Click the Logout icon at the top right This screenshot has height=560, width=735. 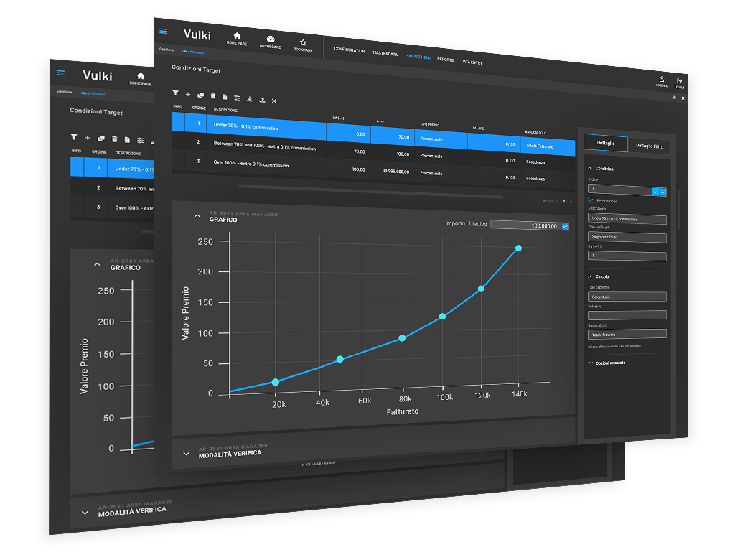tap(679, 81)
